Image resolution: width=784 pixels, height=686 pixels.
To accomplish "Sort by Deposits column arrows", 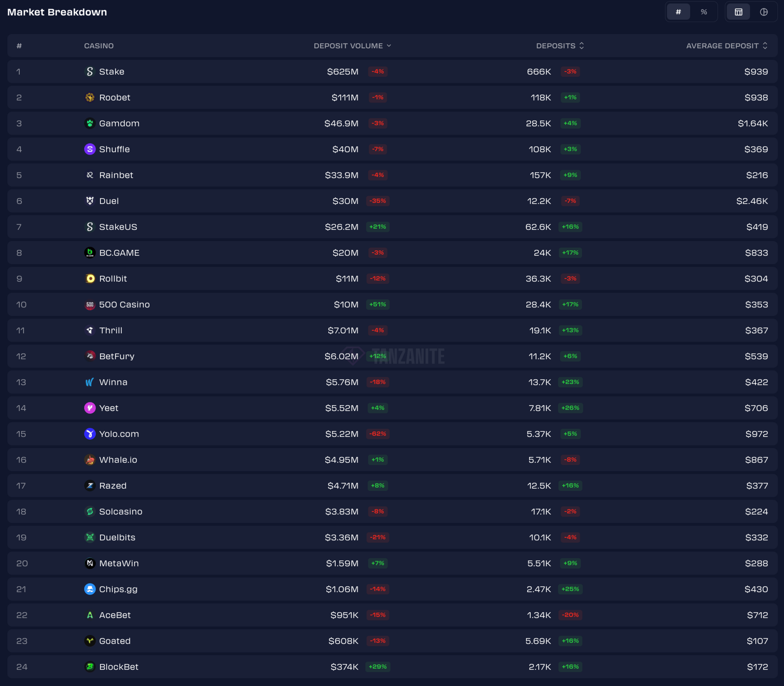I will coord(581,46).
